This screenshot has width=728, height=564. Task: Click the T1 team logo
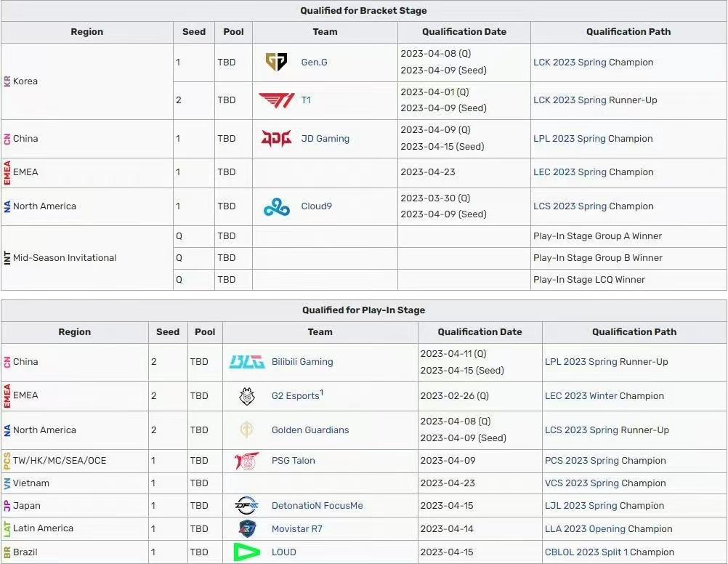276,100
